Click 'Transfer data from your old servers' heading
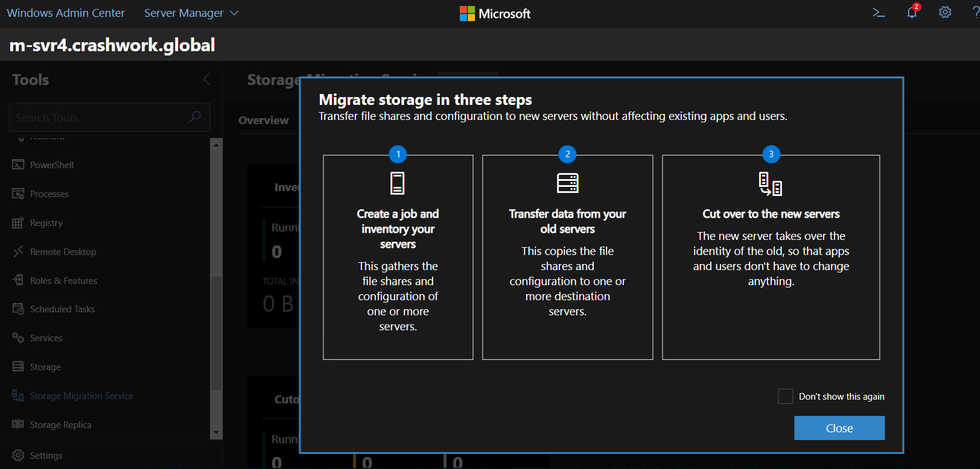The width and height of the screenshot is (980, 469). 567,221
